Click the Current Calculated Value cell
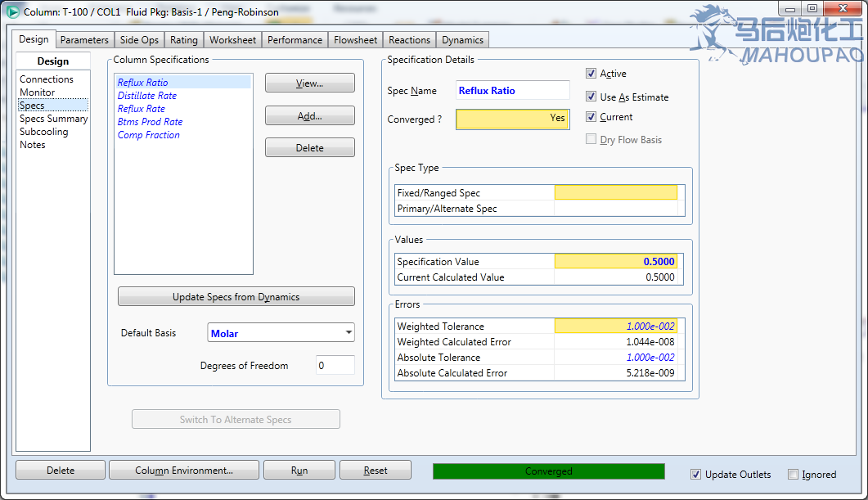868x500 pixels. point(615,277)
